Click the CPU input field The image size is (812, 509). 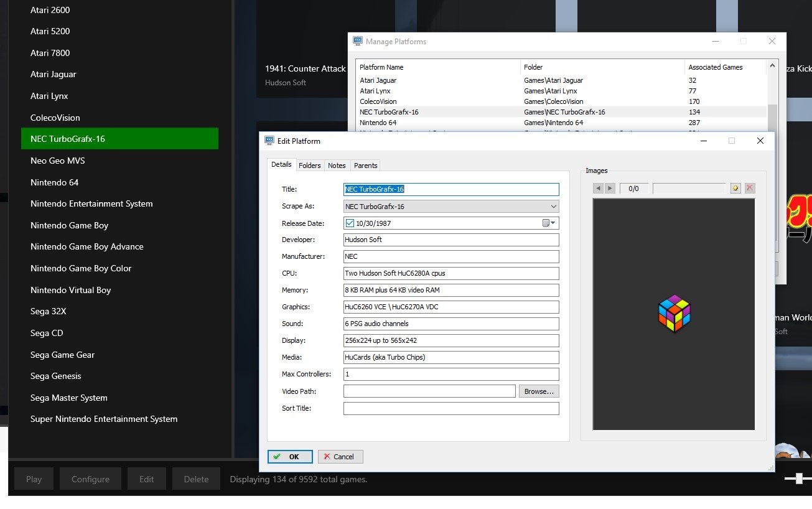(451, 273)
